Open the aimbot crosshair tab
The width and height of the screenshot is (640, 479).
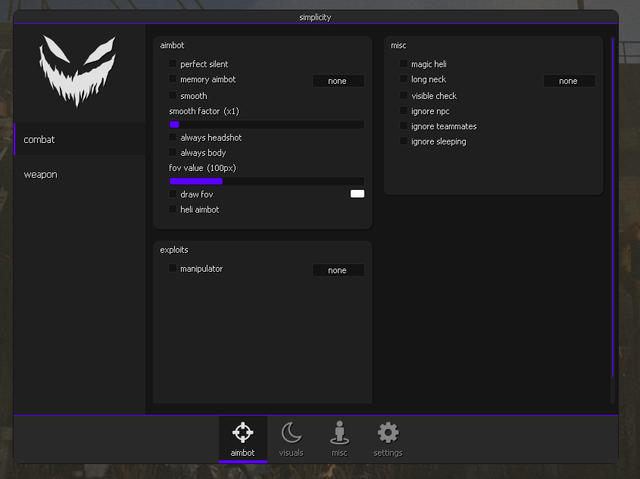point(243,439)
